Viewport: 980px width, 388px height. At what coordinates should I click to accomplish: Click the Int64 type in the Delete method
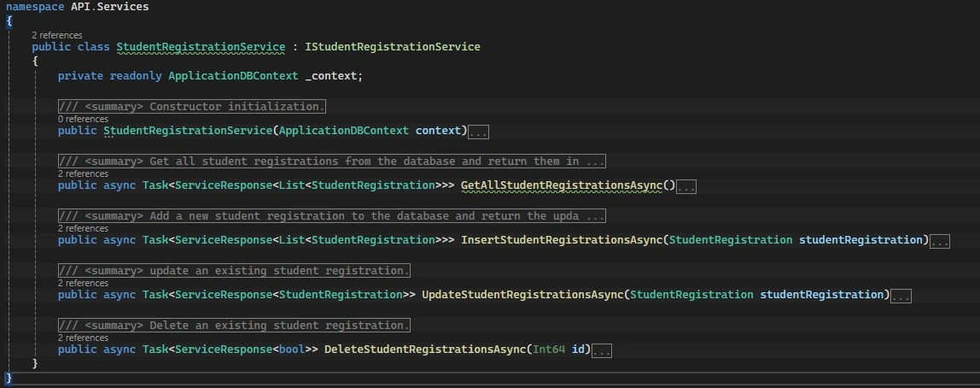pyautogui.click(x=549, y=350)
